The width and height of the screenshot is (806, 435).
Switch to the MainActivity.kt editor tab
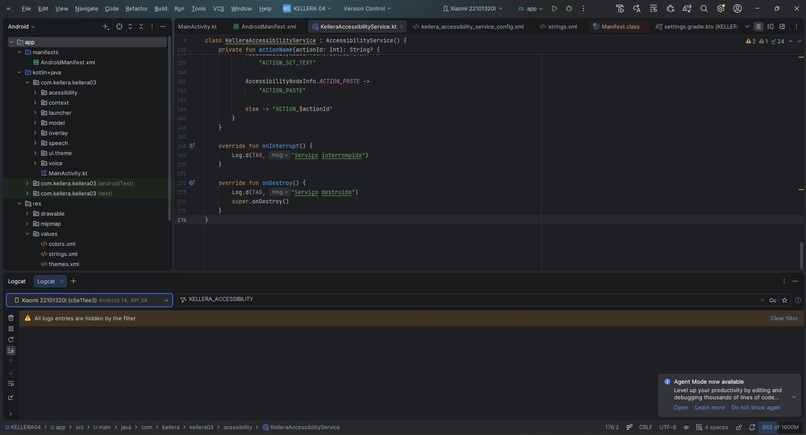click(197, 27)
